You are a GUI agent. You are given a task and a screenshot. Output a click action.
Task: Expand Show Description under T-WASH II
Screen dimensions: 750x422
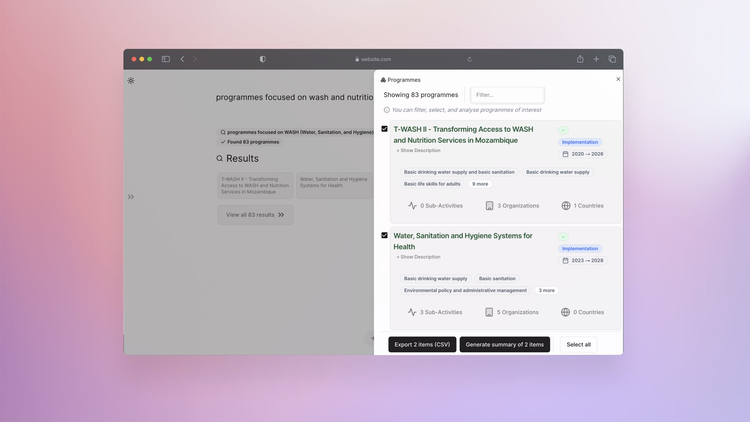click(x=418, y=150)
